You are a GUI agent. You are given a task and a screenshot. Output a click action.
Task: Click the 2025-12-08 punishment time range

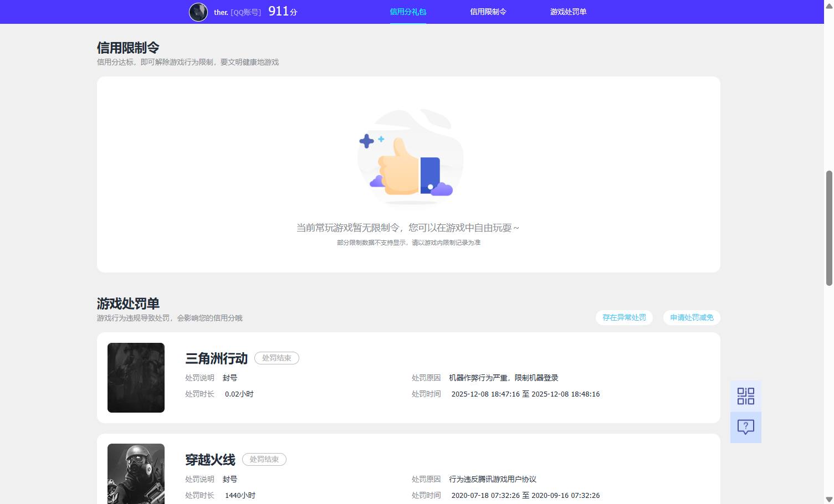(525, 394)
